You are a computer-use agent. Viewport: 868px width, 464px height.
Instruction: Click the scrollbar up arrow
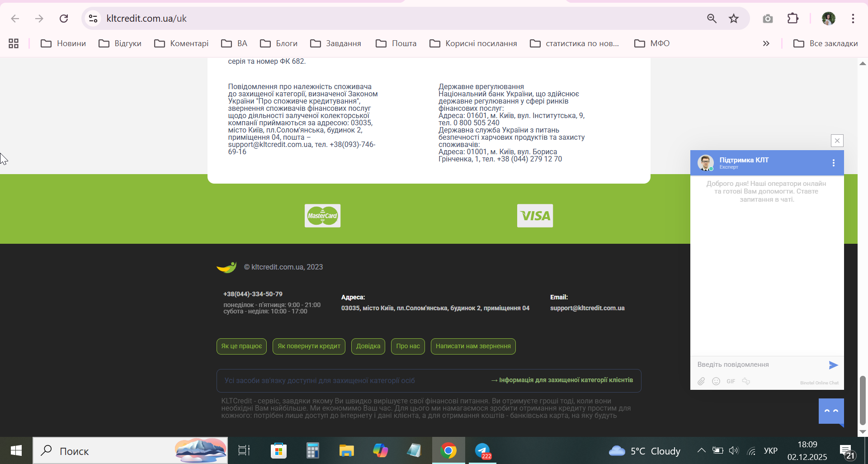pos(863,63)
